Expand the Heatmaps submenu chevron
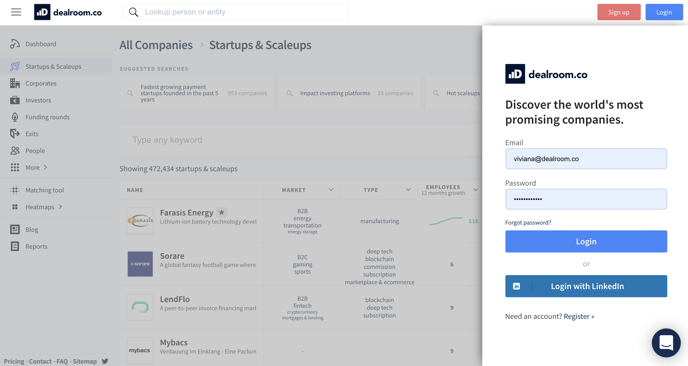Screen dimensions: 688x366 [60, 207]
